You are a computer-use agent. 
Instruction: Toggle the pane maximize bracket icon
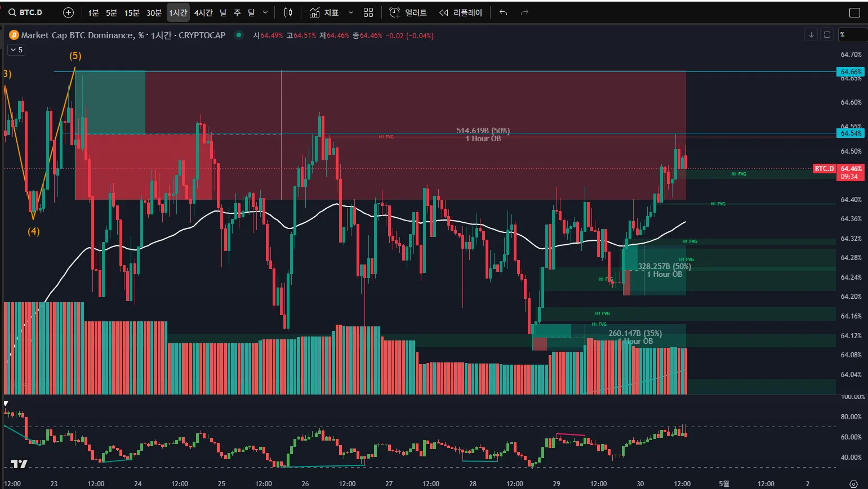[x=827, y=35]
